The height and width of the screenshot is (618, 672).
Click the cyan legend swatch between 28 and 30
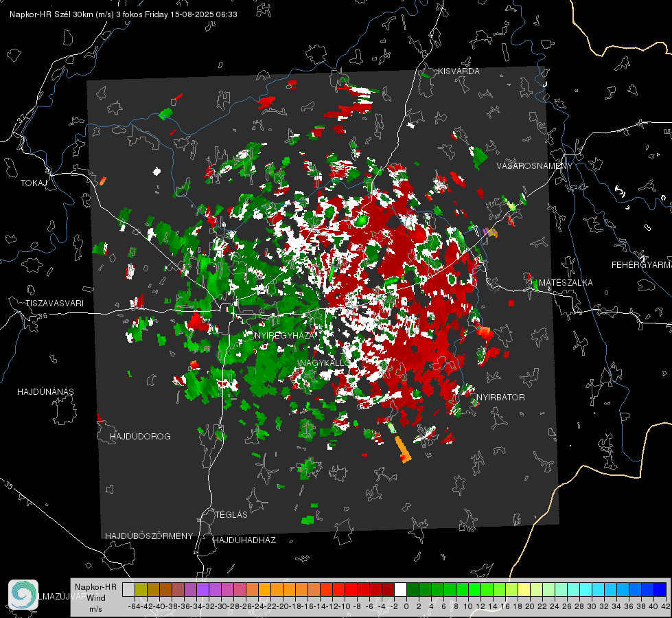[586, 590]
